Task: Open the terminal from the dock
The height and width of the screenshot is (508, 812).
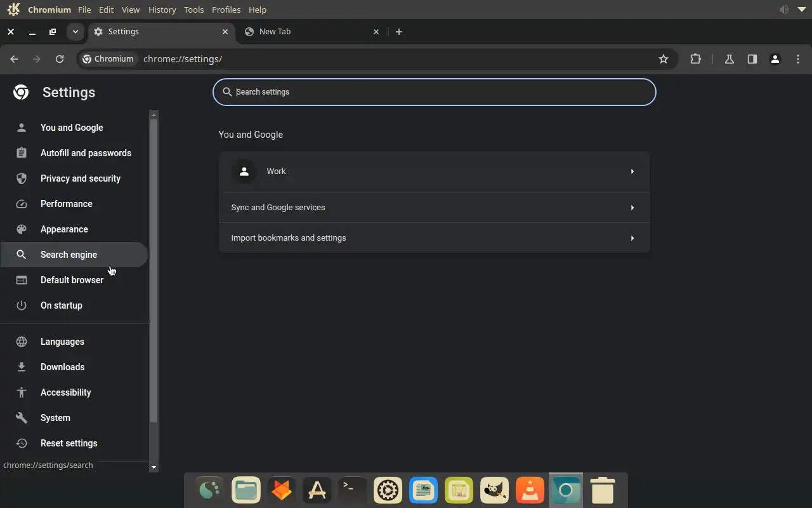Action: tap(352, 490)
